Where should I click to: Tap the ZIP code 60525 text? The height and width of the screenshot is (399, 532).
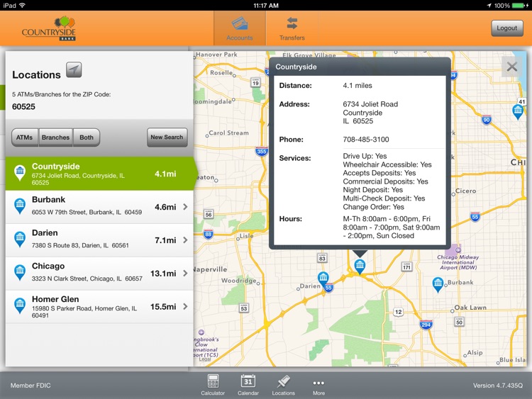(23, 107)
